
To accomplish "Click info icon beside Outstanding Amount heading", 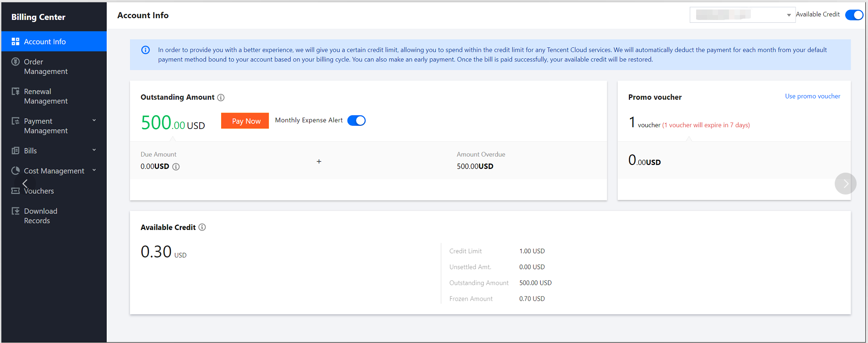I will pyautogui.click(x=221, y=97).
